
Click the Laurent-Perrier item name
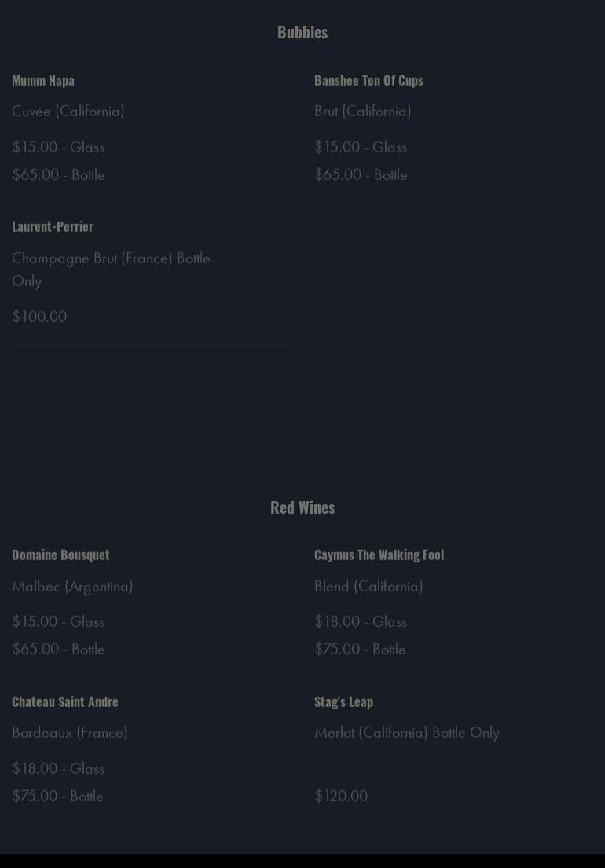(53, 226)
